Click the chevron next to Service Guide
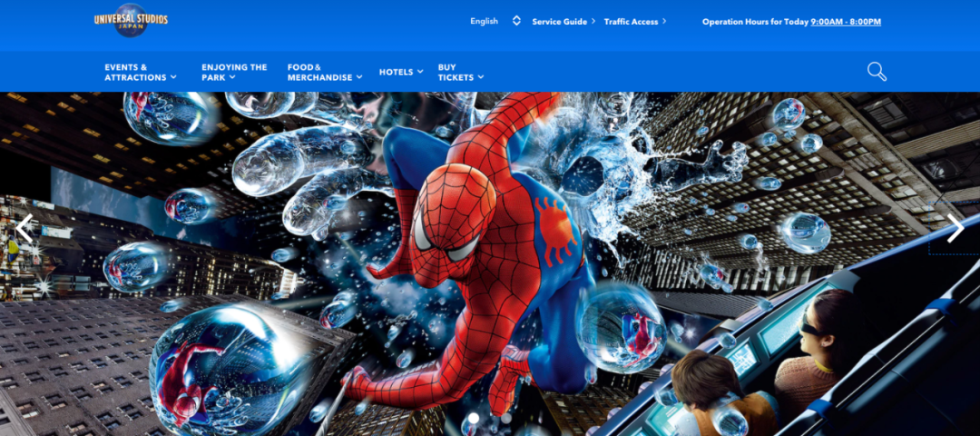This screenshot has width=980, height=436. click(x=593, y=21)
